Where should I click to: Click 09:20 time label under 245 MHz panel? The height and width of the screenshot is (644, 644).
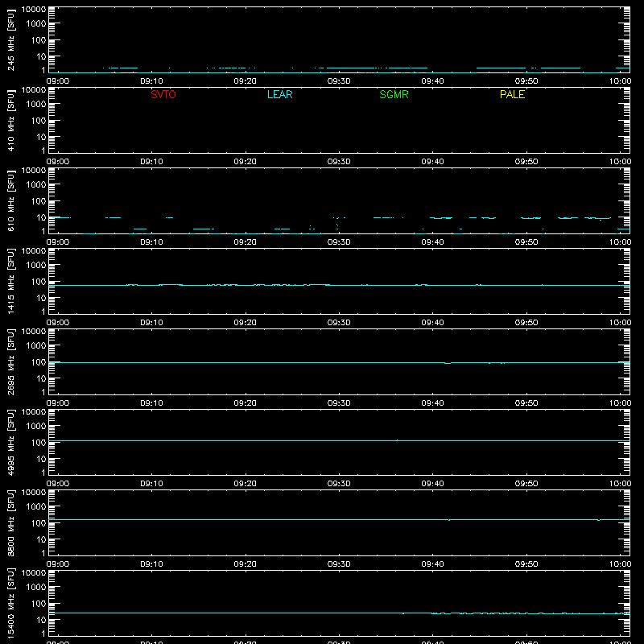click(x=246, y=81)
